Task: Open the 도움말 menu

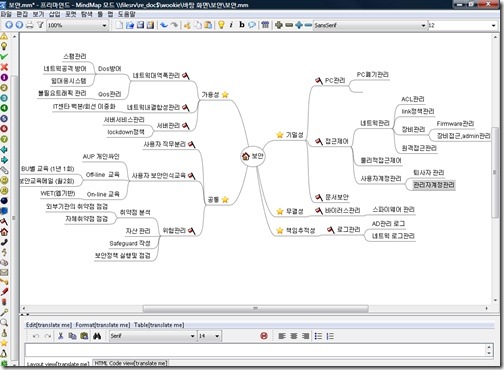Action: click(x=127, y=14)
